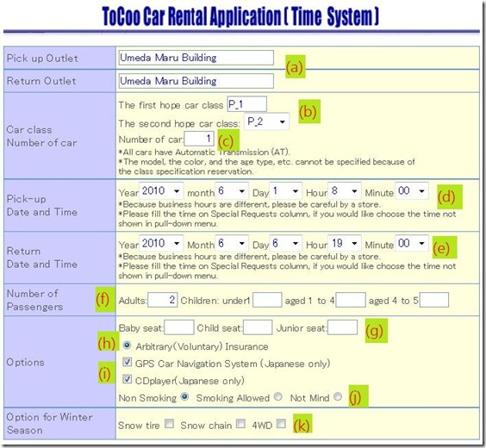Click the Child seat quantity field
The height and width of the screenshot is (448, 486).
(x=258, y=327)
